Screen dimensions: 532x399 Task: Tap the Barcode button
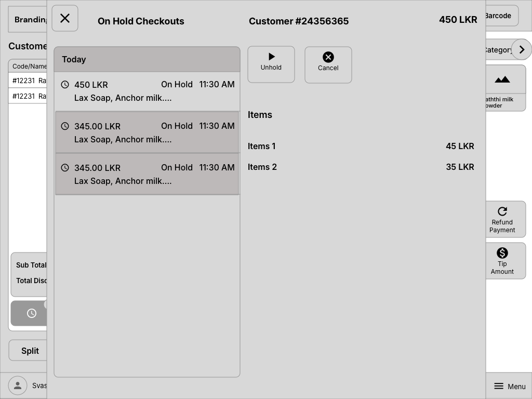click(499, 16)
